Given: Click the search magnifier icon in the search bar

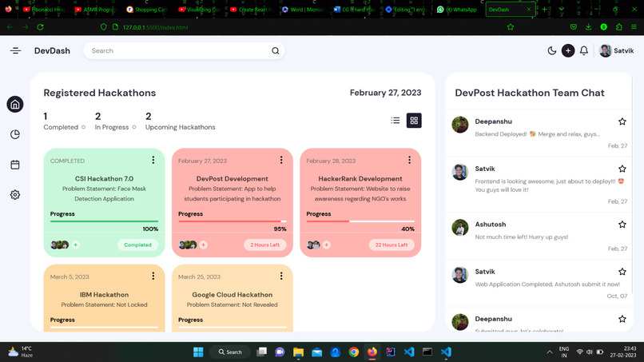Looking at the screenshot, I should coord(275,51).
